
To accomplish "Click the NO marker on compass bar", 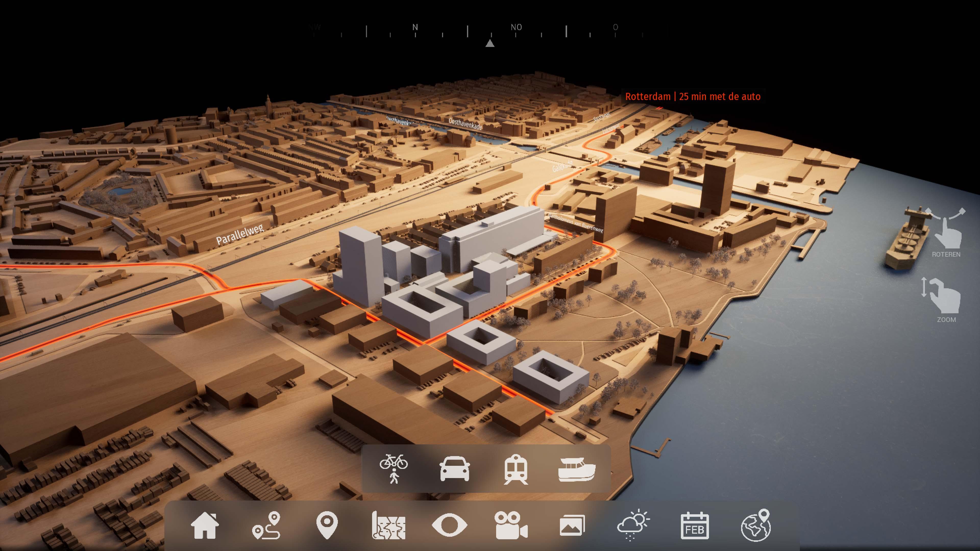I will (516, 27).
